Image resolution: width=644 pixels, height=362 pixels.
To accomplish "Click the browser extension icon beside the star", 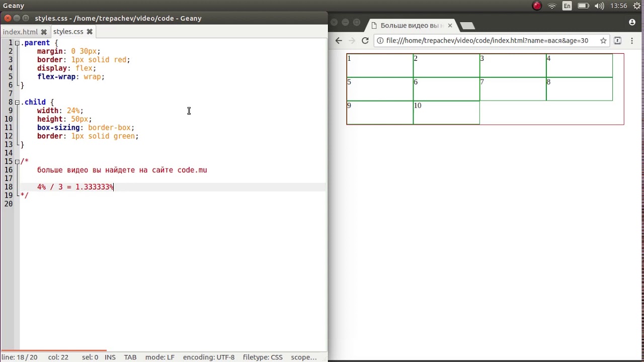I will pos(617,41).
